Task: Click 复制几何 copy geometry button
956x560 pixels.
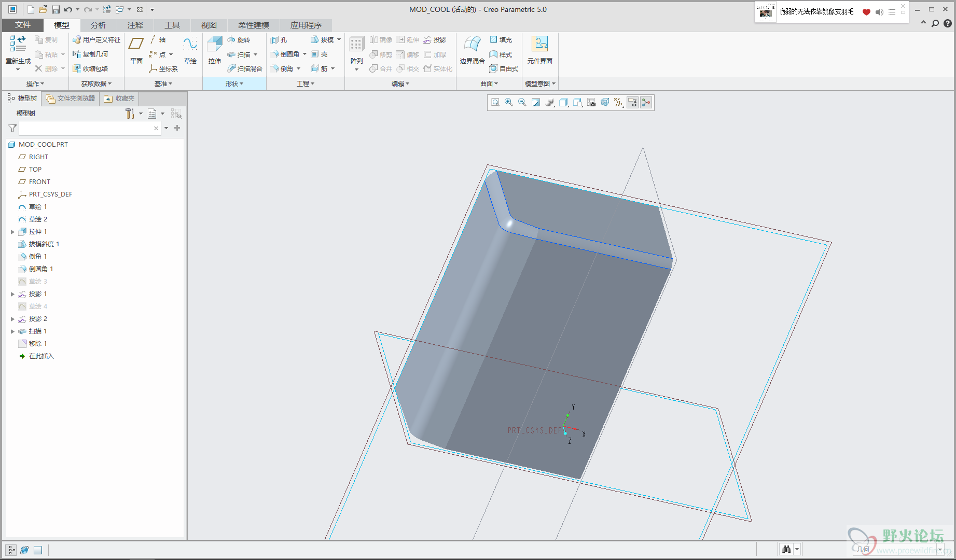Action: [x=90, y=54]
